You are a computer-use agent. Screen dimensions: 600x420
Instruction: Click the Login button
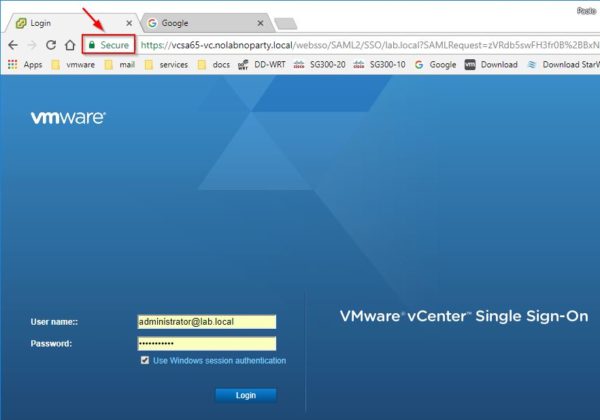tap(246, 395)
